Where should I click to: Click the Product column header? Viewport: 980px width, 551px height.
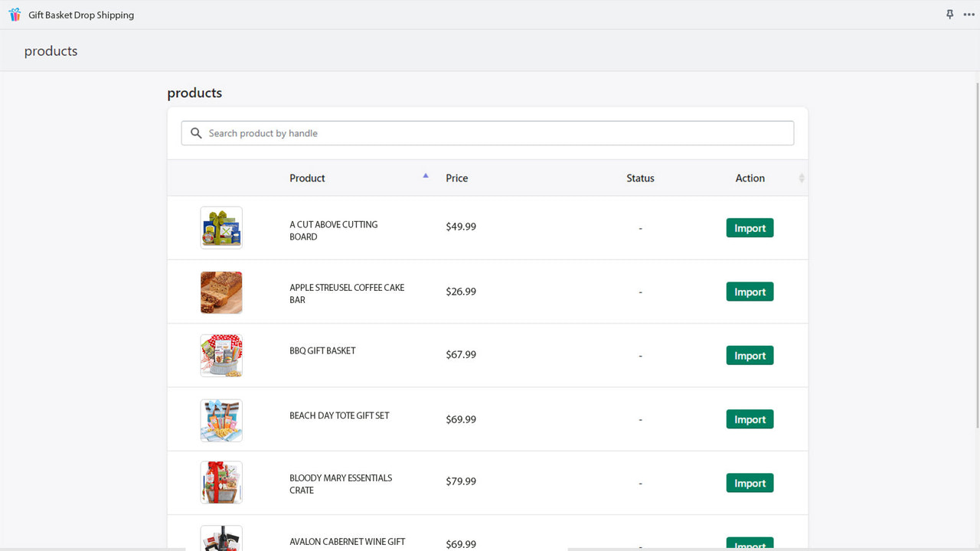(x=307, y=178)
